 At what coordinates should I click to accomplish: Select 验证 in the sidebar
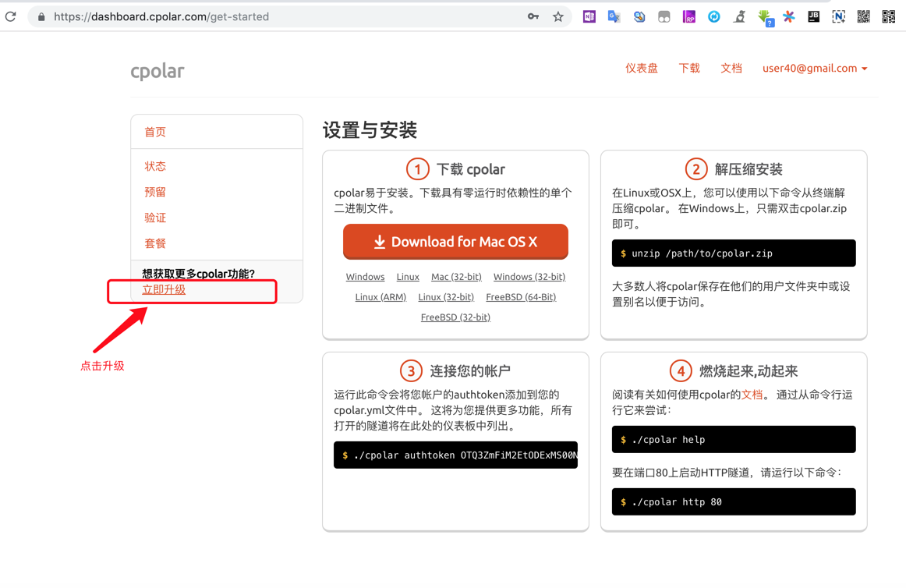coord(155,218)
